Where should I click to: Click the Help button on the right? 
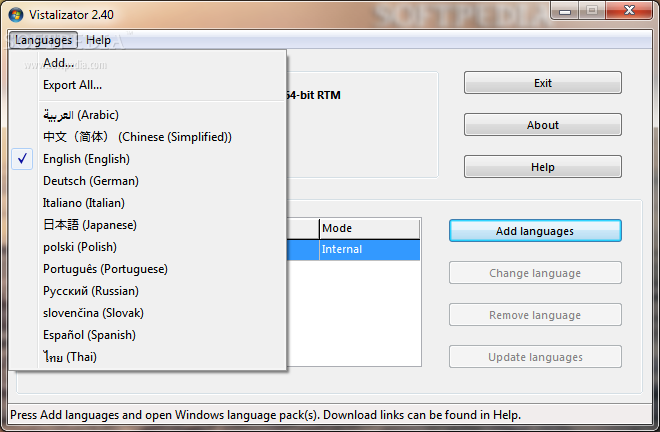coord(543,167)
